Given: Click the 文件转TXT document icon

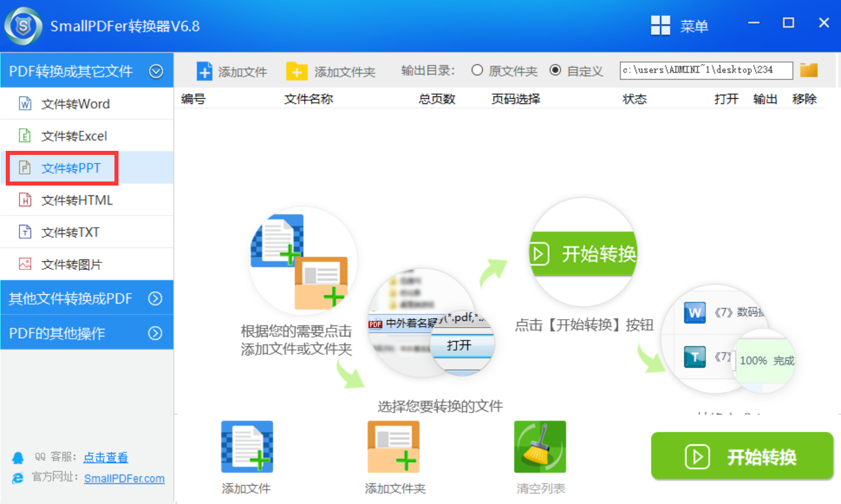Looking at the screenshot, I should click(25, 232).
